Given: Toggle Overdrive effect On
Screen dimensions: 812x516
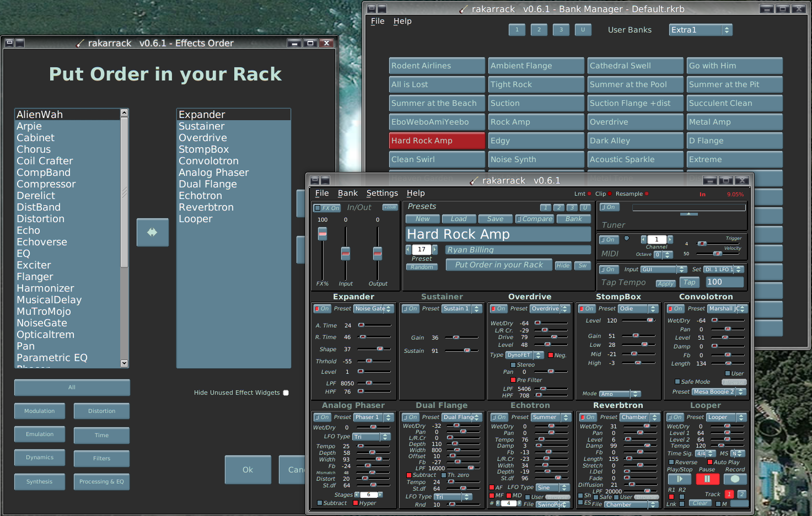Looking at the screenshot, I should [499, 309].
